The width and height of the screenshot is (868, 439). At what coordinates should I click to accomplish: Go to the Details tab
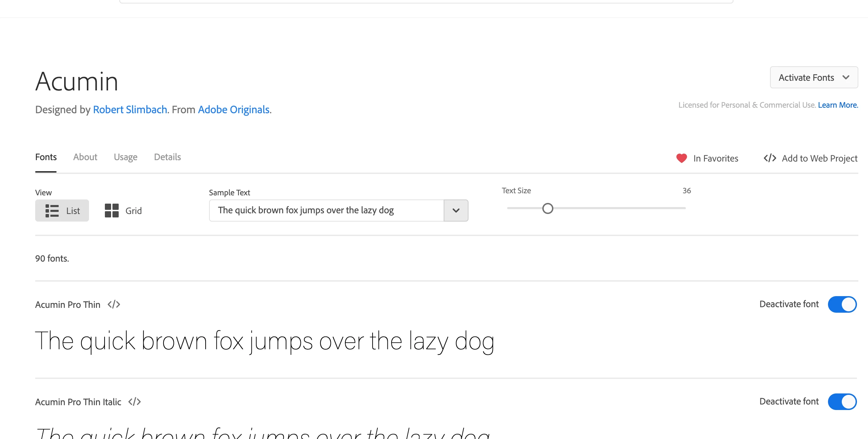[167, 157]
